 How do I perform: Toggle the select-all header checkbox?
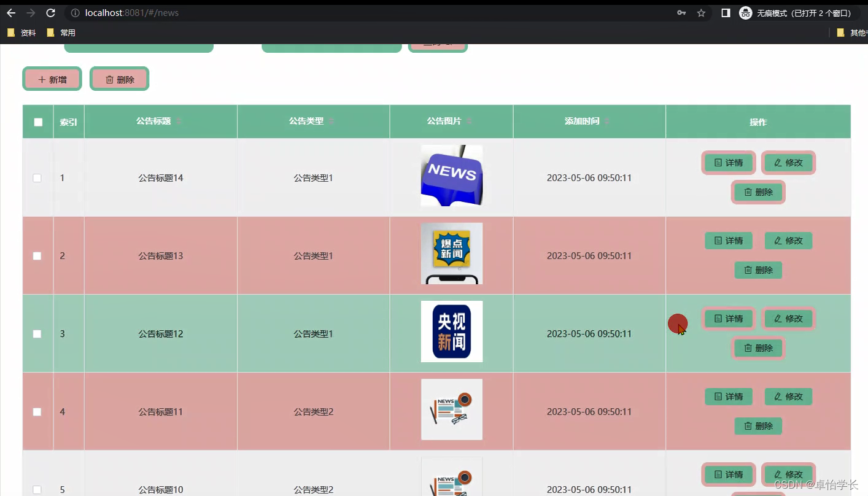pyautogui.click(x=38, y=122)
